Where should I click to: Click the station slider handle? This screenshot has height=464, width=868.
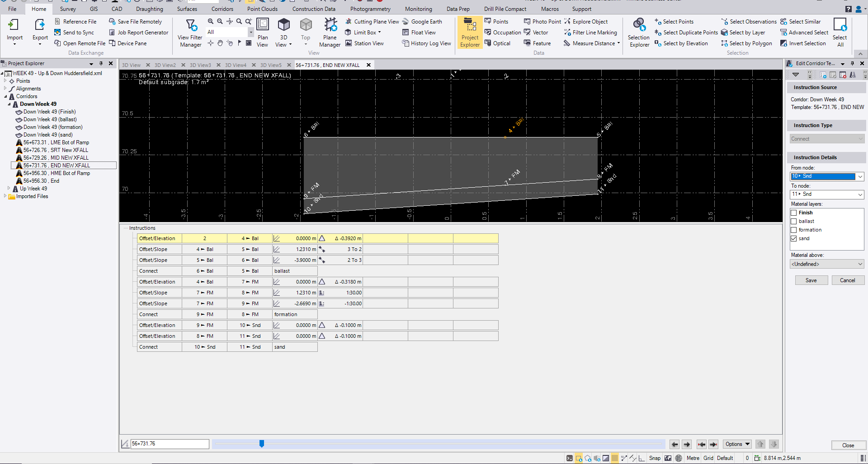tap(261, 444)
